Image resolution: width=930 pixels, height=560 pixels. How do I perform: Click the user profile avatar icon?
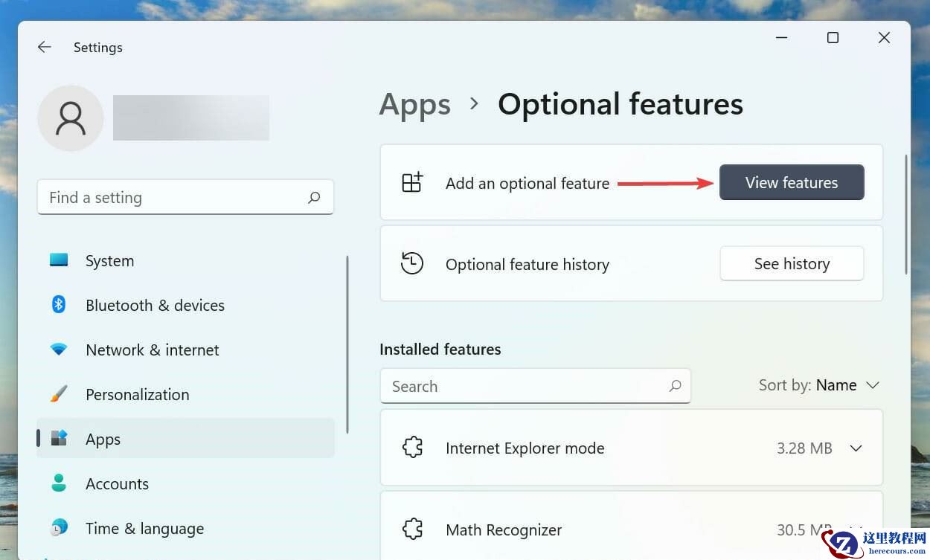(71, 118)
